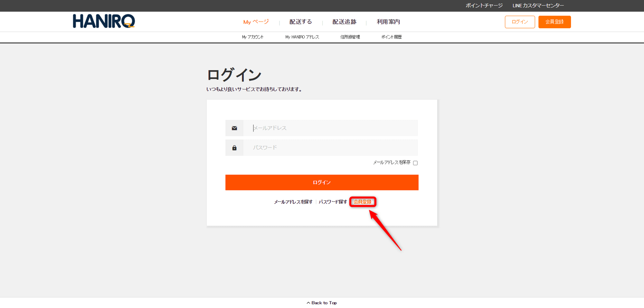Submit with the large orange ログイン button

(x=322, y=182)
